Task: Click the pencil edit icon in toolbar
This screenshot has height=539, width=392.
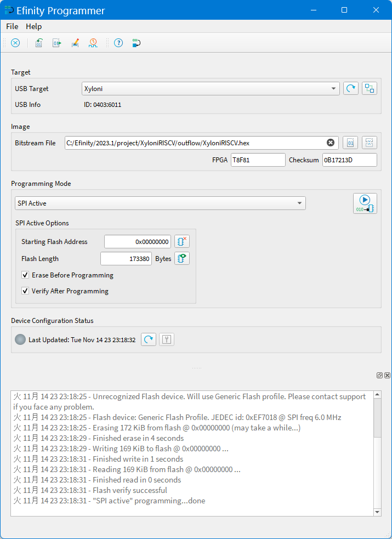Action: pyautogui.click(x=75, y=43)
